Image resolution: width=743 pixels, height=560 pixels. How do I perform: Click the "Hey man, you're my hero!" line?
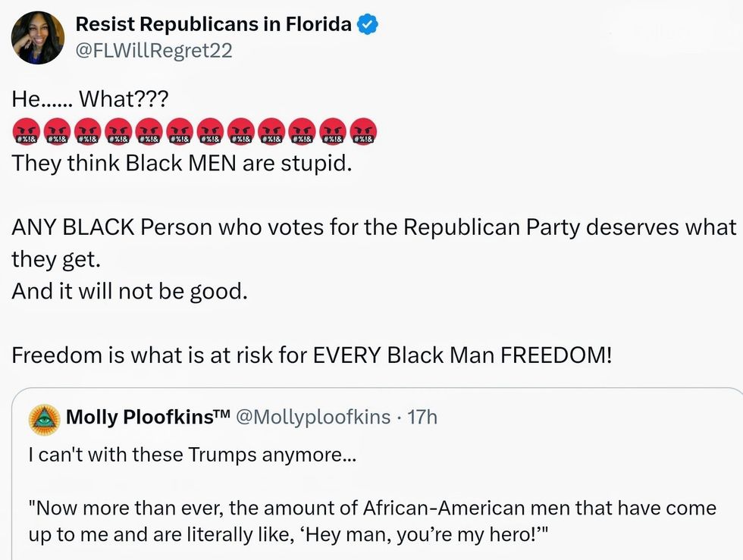point(288,535)
